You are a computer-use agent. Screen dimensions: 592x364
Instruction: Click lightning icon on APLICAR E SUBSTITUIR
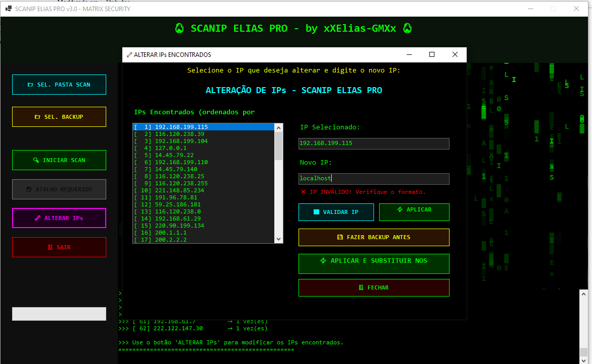coord(323,261)
